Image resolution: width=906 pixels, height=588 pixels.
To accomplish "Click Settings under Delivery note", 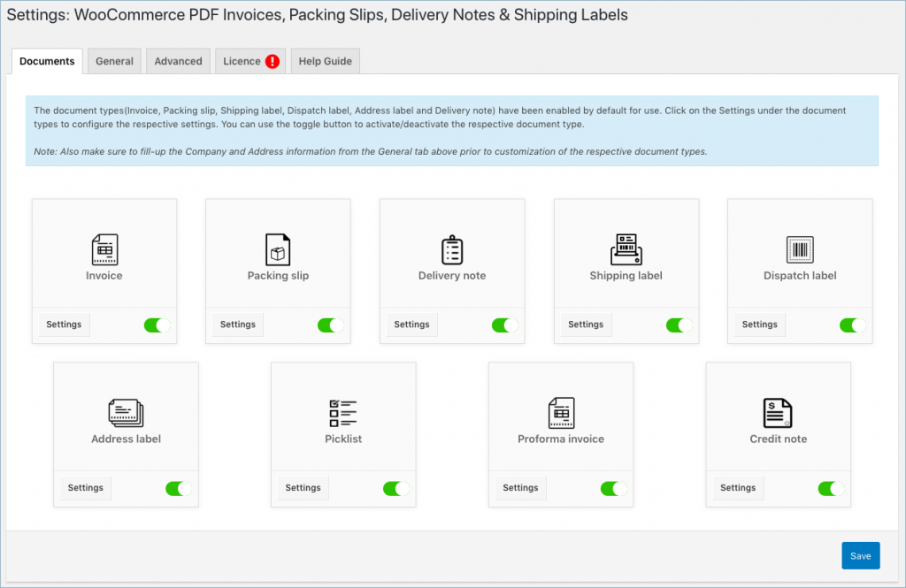I will pyautogui.click(x=412, y=325).
